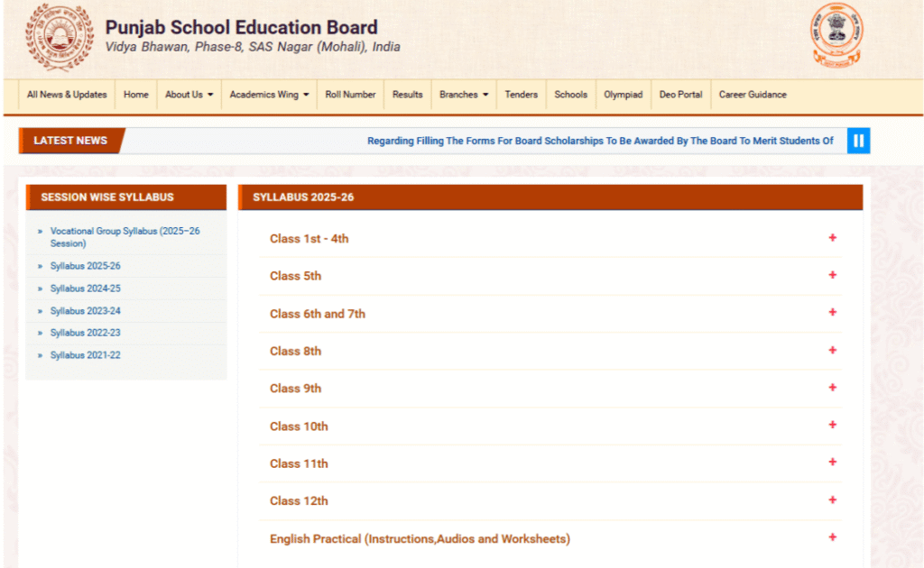Click the plus icon for English Practical
924x568 pixels.
coord(832,537)
